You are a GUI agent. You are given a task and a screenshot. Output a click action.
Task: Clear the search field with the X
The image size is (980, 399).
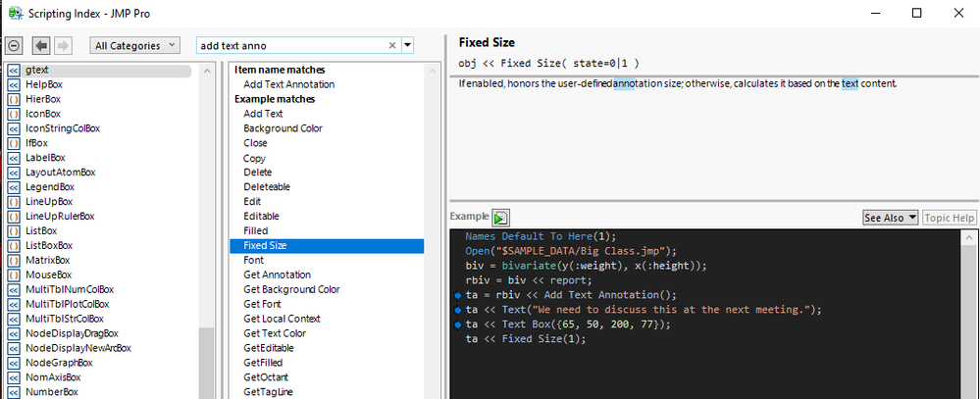point(392,45)
